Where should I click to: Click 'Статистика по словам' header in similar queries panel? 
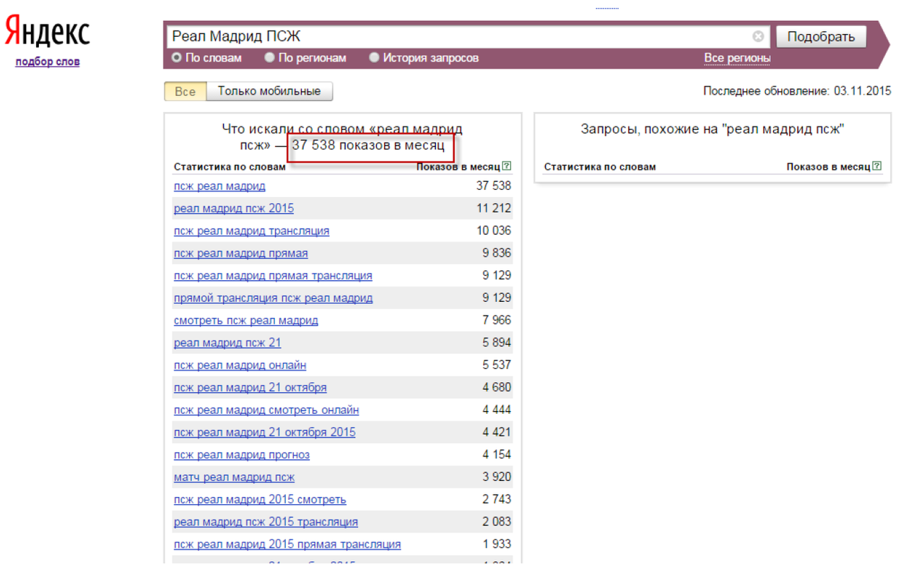click(x=600, y=167)
